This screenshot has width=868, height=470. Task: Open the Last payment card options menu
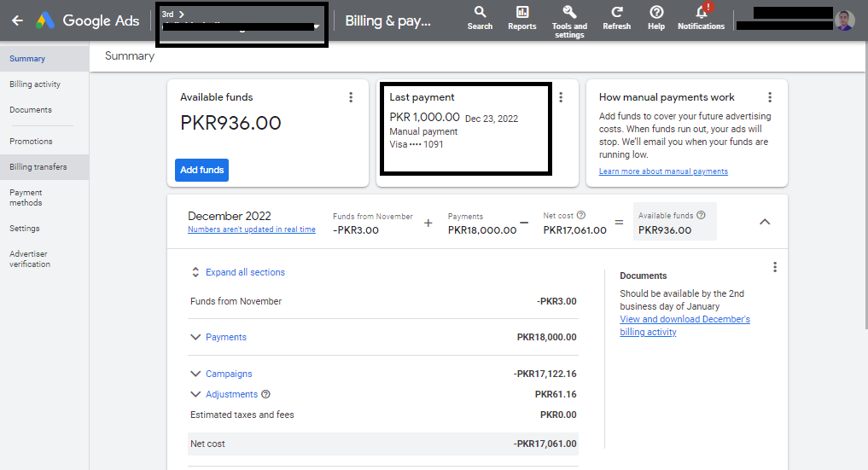pyautogui.click(x=561, y=97)
